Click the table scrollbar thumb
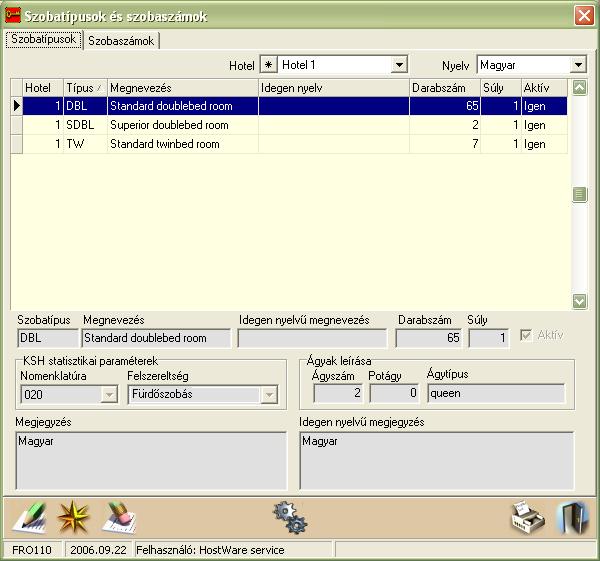Viewport: 600px width, 561px height. (x=579, y=195)
